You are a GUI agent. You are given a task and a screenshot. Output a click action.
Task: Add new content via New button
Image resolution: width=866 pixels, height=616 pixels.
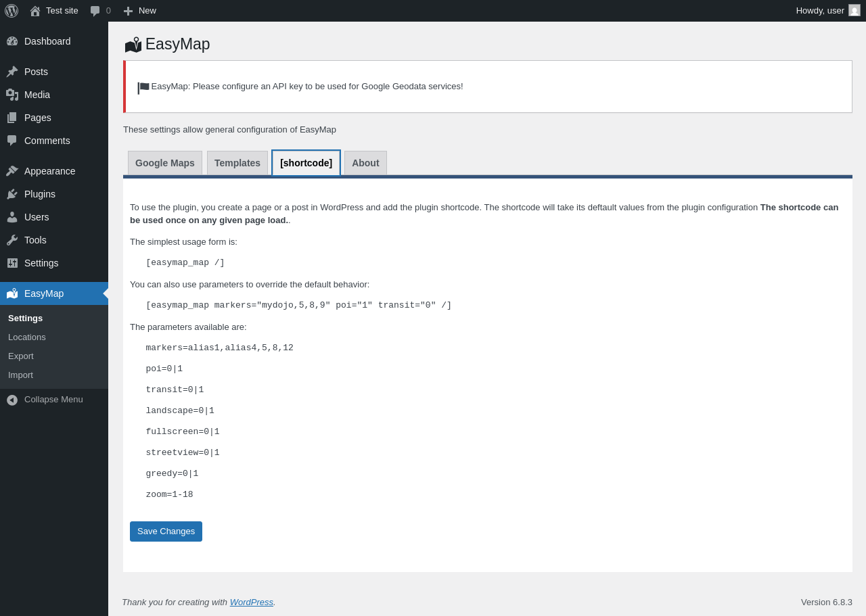click(x=140, y=11)
